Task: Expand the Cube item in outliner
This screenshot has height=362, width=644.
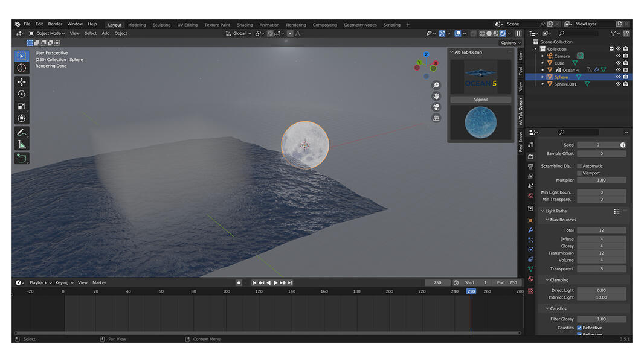Action: click(x=543, y=63)
